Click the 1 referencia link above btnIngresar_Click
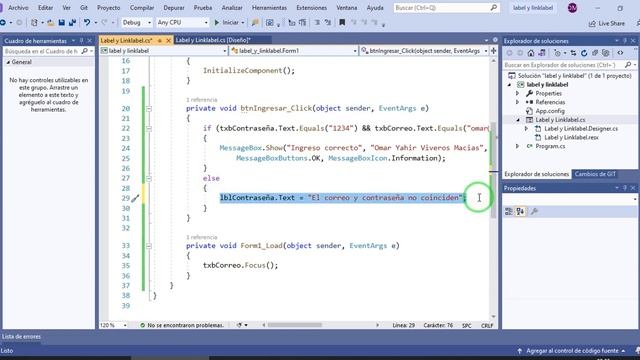Viewport: 640px width, 360px height. tap(202, 100)
